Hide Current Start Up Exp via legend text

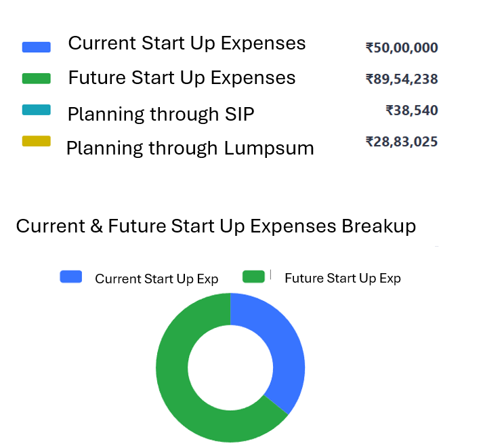pyautogui.click(x=156, y=279)
